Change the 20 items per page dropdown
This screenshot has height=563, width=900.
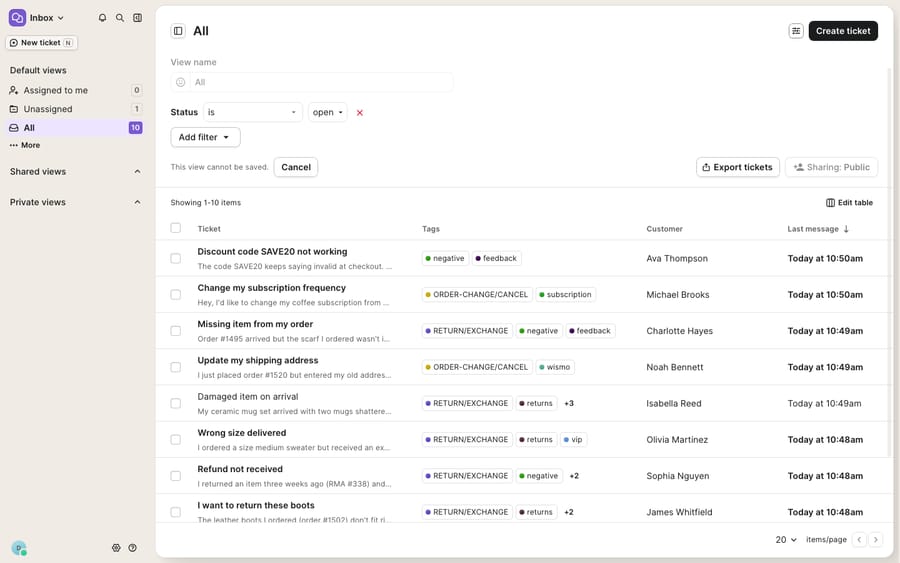tap(786, 539)
